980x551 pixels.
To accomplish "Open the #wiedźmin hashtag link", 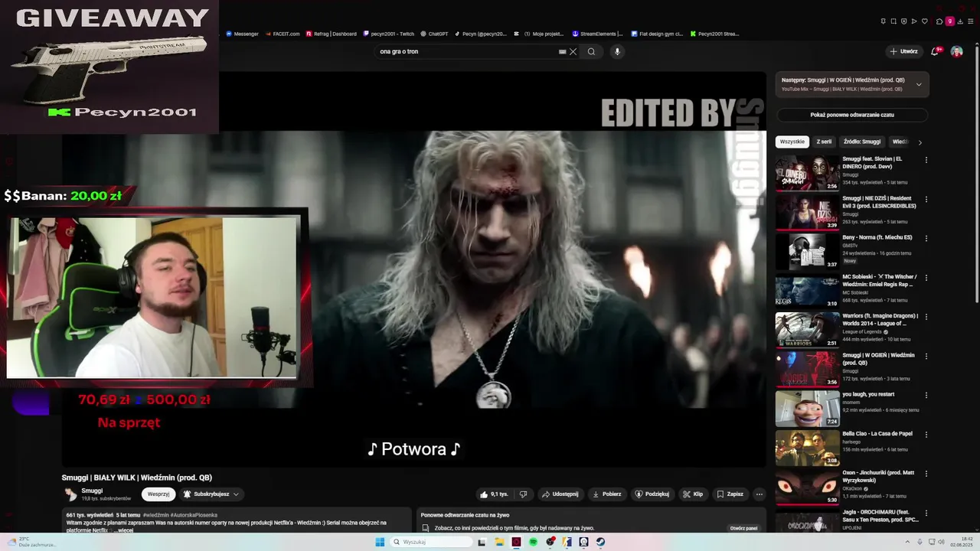I will pos(155,515).
